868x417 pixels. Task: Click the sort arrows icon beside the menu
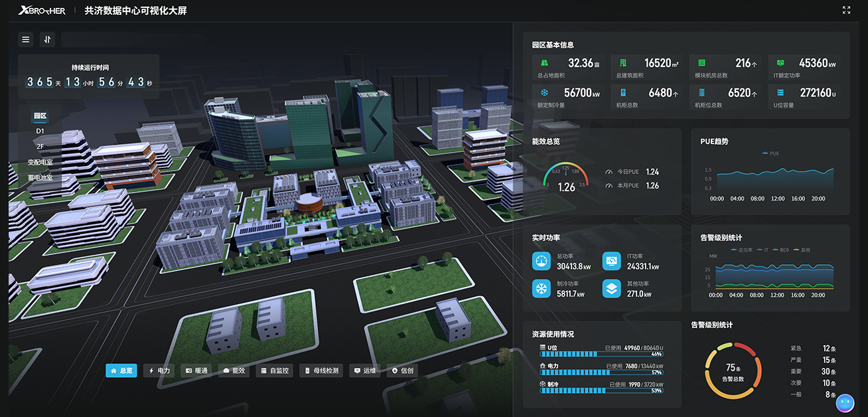click(x=47, y=40)
